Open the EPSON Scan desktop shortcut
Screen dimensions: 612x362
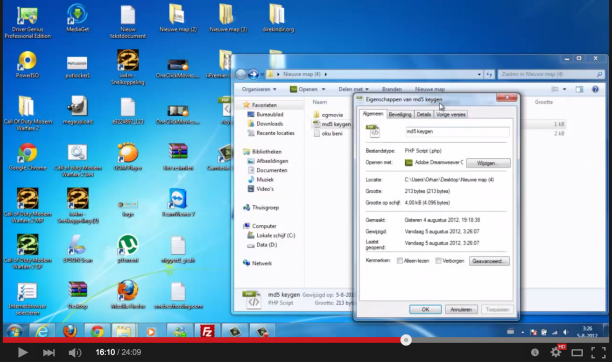tap(77, 249)
